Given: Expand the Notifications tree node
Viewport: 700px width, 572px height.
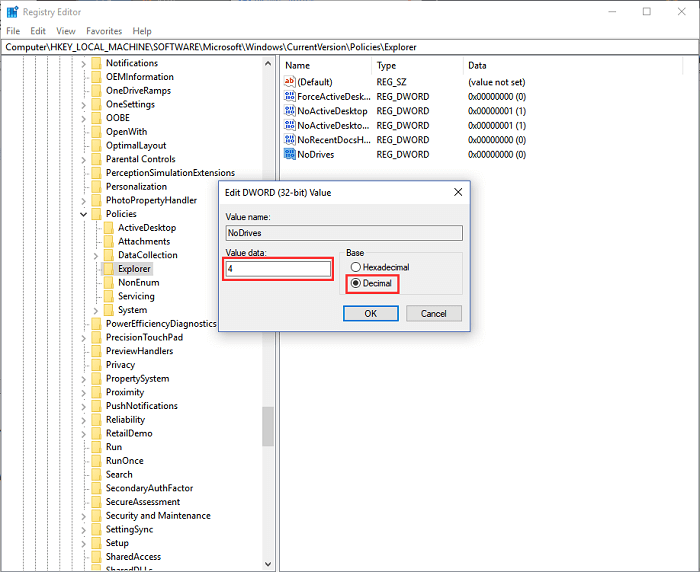Looking at the screenshot, I should tap(83, 63).
